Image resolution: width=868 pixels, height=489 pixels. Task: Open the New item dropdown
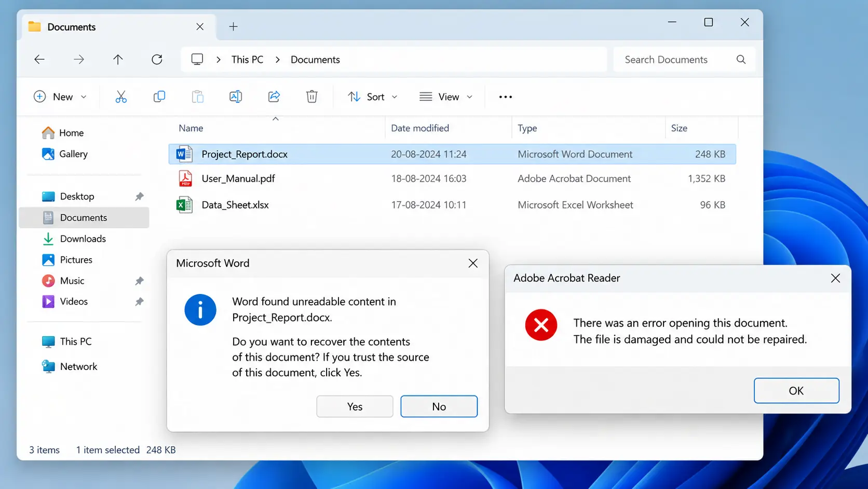point(60,97)
